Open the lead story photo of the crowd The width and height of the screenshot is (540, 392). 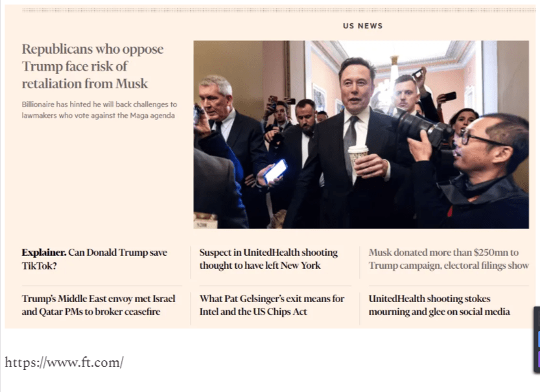pyautogui.click(x=360, y=134)
